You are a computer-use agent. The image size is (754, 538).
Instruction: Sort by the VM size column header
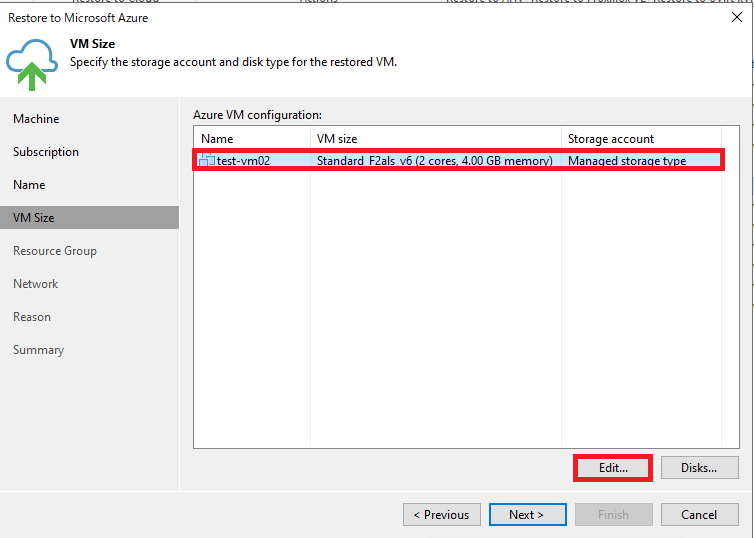(x=436, y=139)
